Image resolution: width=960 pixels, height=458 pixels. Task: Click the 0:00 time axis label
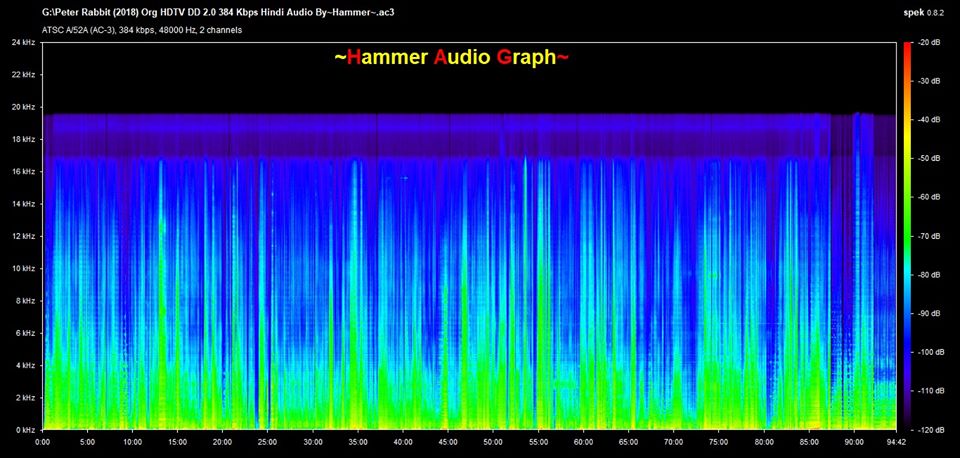coord(43,441)
